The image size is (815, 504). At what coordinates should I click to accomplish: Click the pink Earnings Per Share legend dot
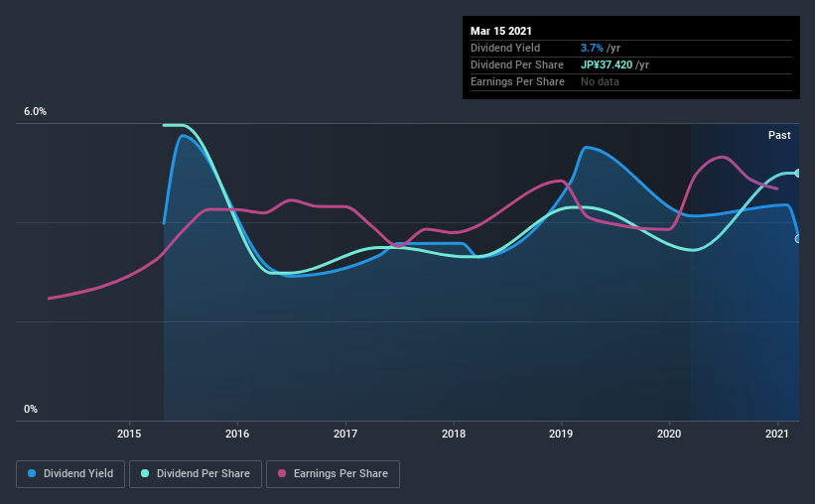click(282, 473)
